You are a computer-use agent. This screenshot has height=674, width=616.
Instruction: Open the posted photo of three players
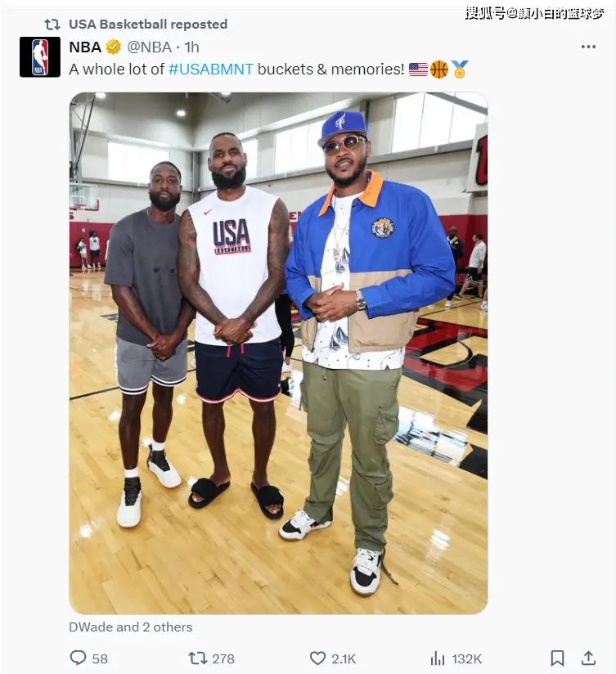pyautogui.click(x=278, y=353)
